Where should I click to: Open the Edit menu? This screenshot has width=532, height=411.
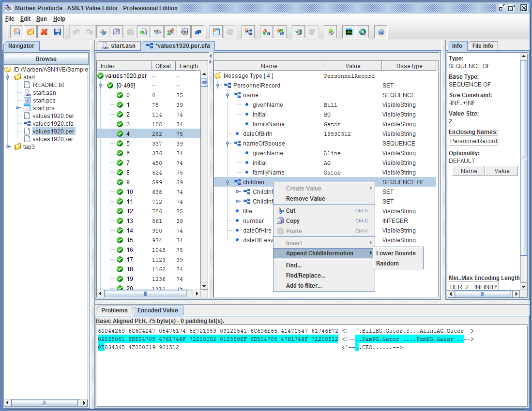25,19
